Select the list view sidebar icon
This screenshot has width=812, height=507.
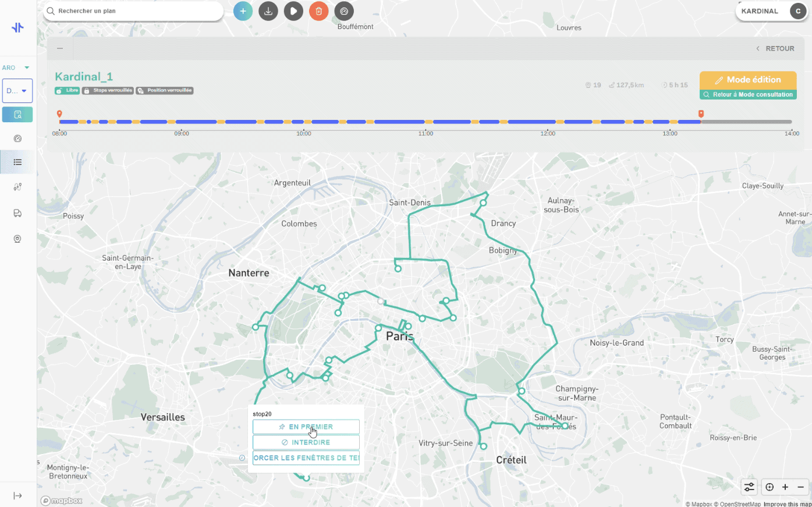[x=17, y=162]
